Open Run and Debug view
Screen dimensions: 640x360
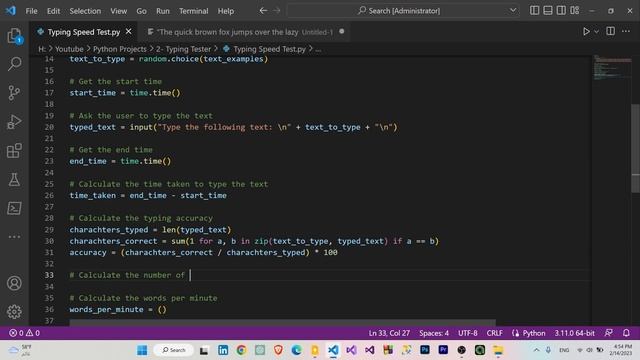point(14,122)
